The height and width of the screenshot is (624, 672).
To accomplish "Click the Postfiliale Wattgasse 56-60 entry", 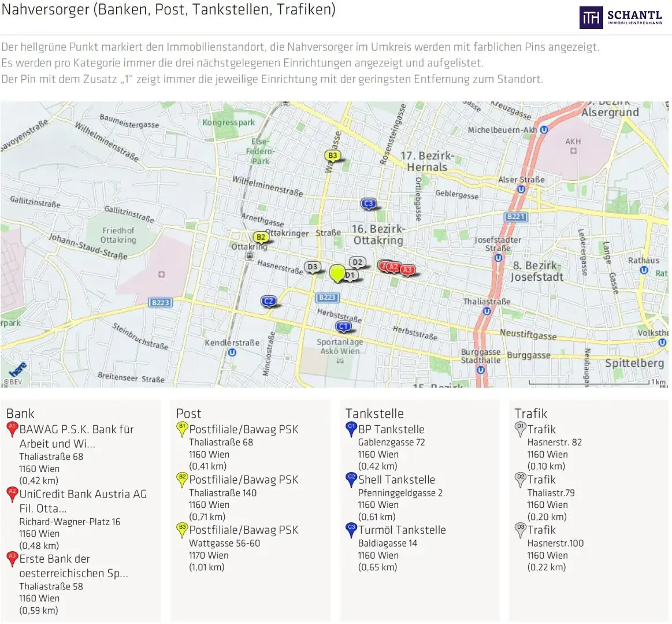I will click(237, 548).
